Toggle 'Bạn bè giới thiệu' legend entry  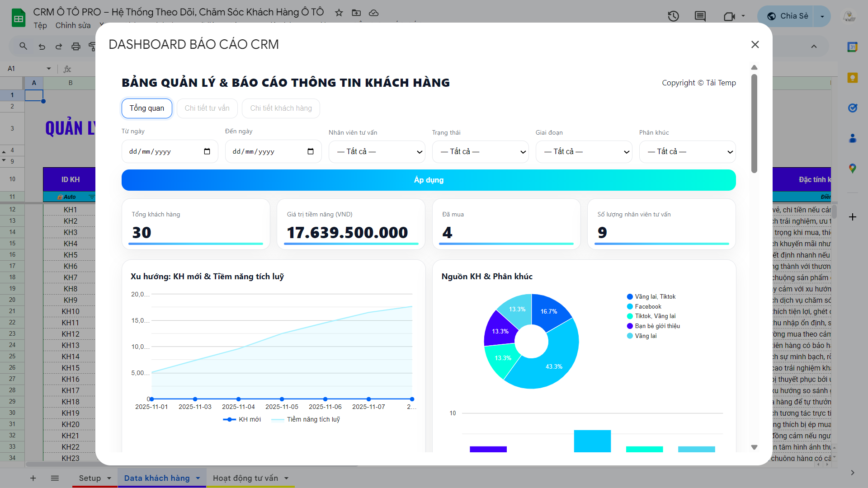[x=656, y=326]
